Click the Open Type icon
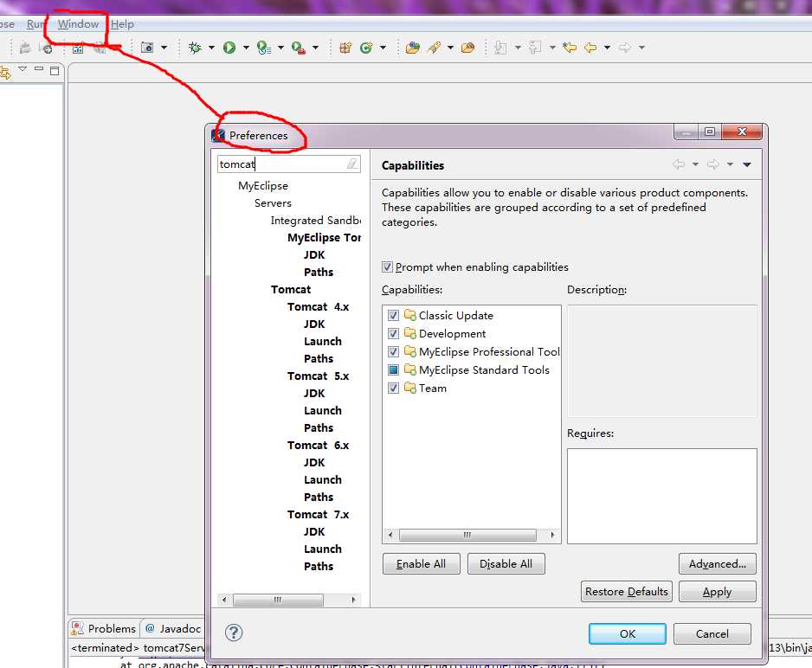Viewport: 812px width, 668px height. coord(413,48)
